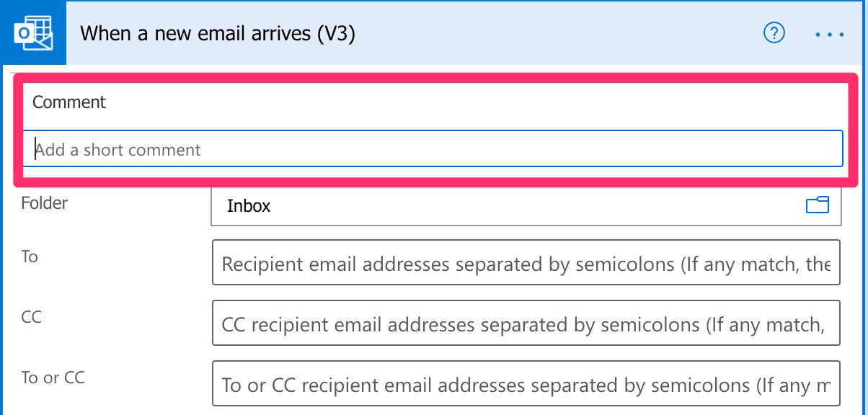Click the ellipsis menu on the trigger card
This screenshot has height=415, width=868.
[829, 34]
